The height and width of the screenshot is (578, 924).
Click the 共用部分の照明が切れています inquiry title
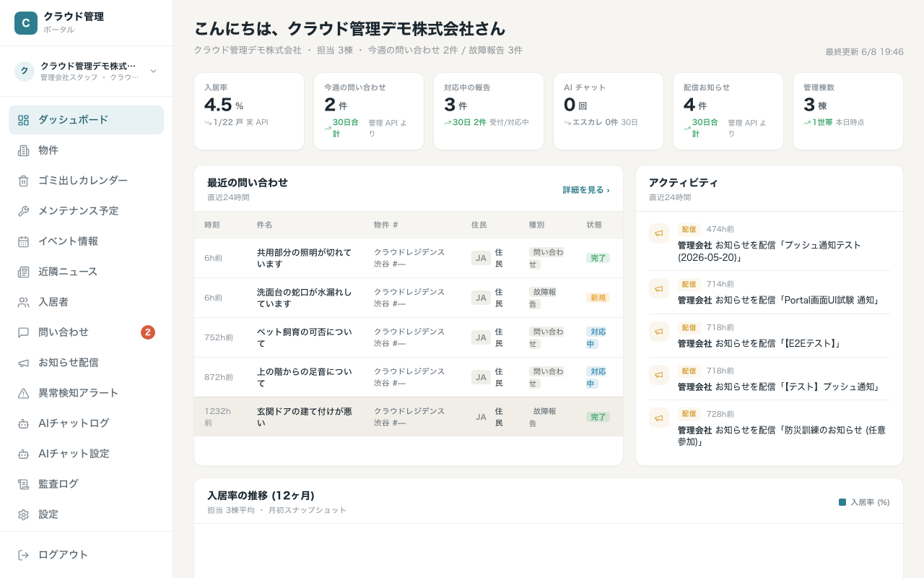tap(304, 258)
